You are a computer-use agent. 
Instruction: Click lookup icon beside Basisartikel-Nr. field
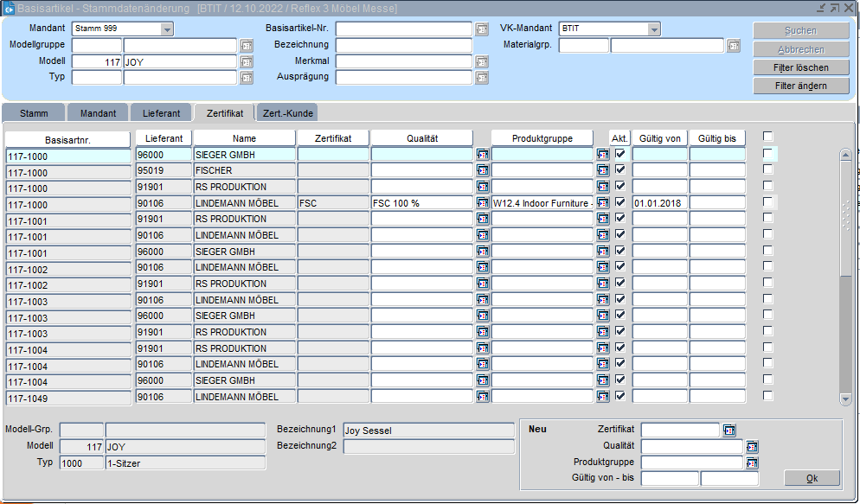click(x=482, y=29)
